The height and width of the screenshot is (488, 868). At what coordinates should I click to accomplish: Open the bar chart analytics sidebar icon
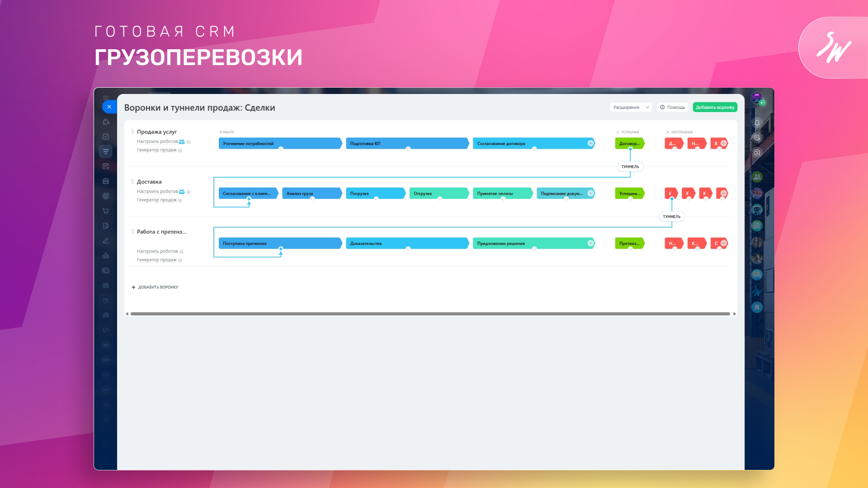click(x=106, y=256)
